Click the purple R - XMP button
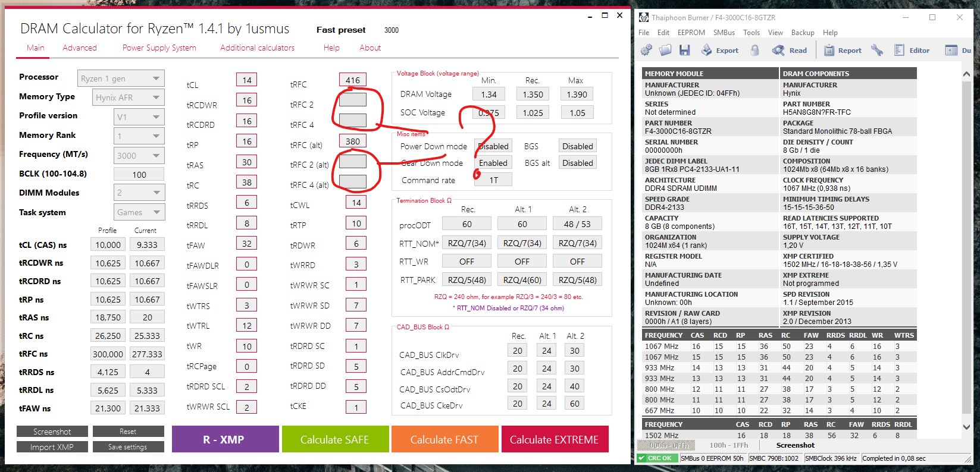This screenshot has width=980, height=472. 226,439
